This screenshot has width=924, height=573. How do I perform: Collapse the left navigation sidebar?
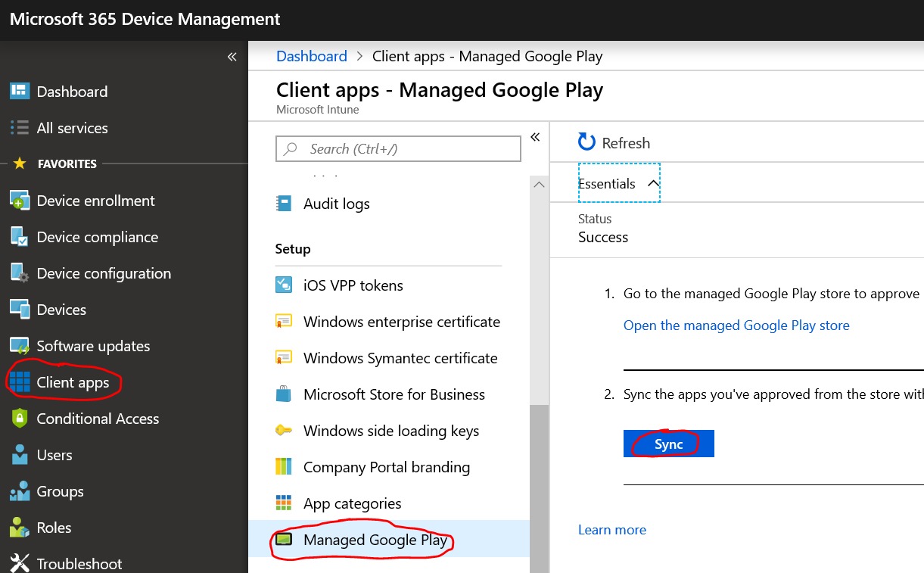232,57
